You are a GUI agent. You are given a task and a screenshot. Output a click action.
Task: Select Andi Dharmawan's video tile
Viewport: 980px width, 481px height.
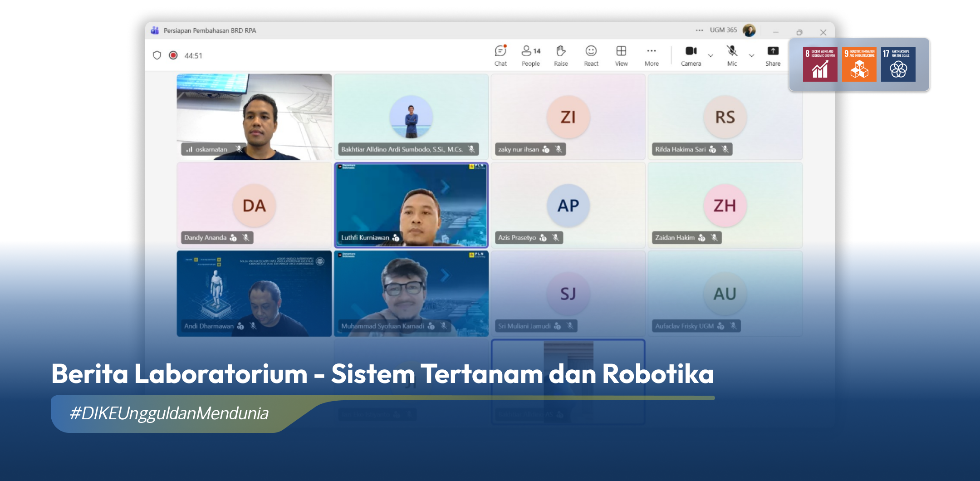pyautogui.click(x=254, y=294)
